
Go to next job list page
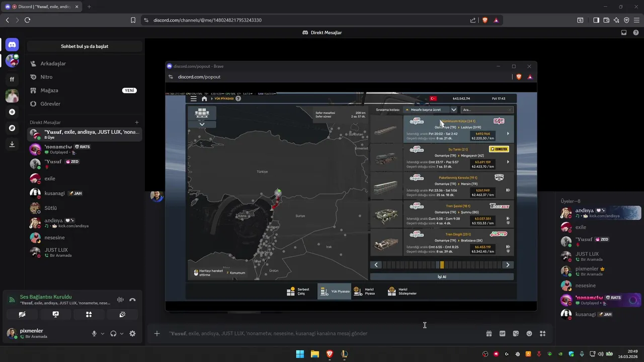(x=508, y=265)
